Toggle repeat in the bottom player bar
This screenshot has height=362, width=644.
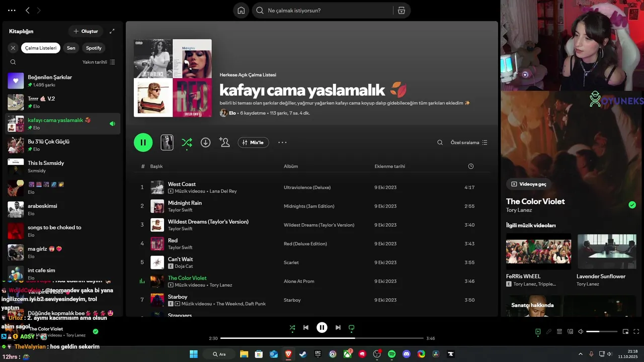tap(352, 328)
